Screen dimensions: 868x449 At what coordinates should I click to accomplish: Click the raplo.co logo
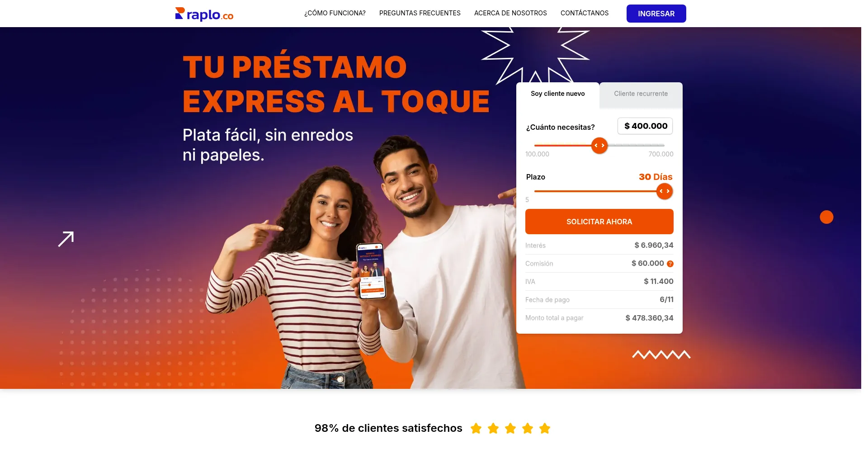(x=204, y=14)
